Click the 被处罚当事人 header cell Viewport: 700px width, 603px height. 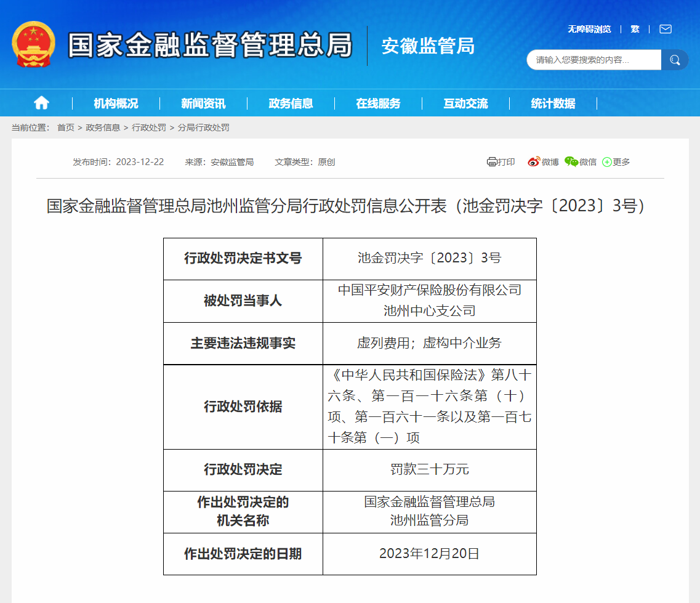click(243, 301)
